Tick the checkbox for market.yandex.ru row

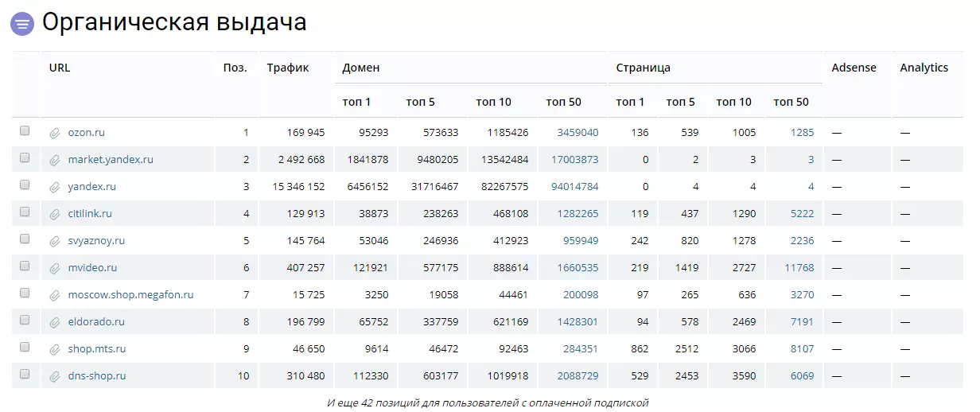[x=25, y=158]
